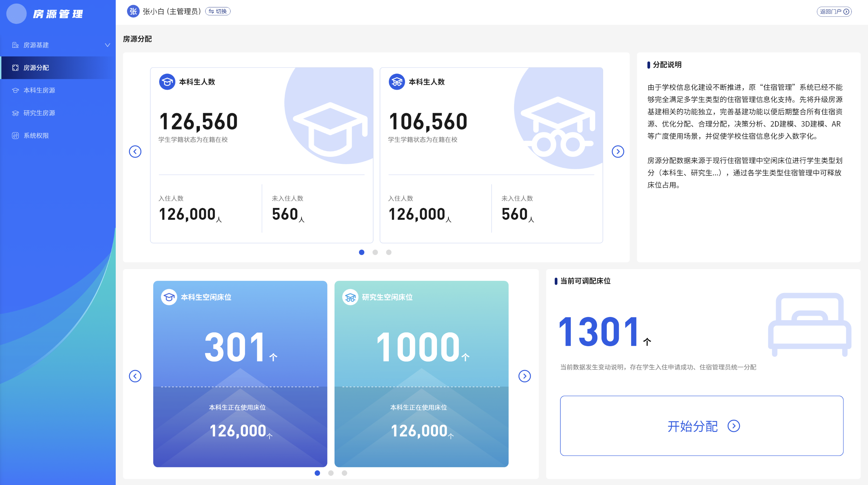Select first dot of top carousel
The height and width of the screenshot is (485, 868).
click(x=362, y=252)
